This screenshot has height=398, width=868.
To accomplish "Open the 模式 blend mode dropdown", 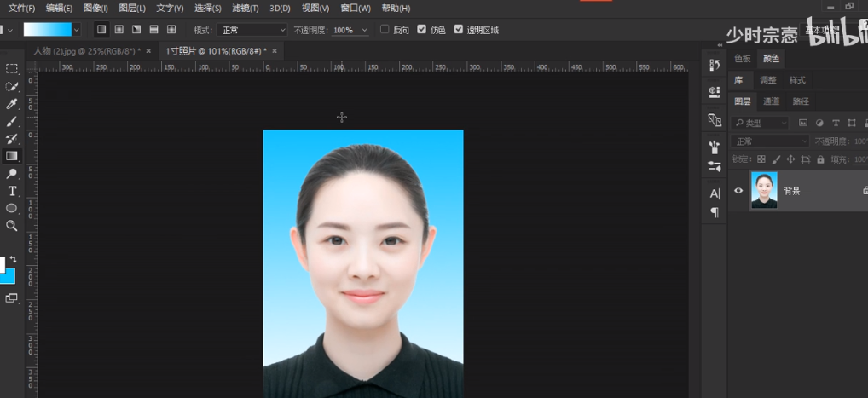I will coord(253,30).
